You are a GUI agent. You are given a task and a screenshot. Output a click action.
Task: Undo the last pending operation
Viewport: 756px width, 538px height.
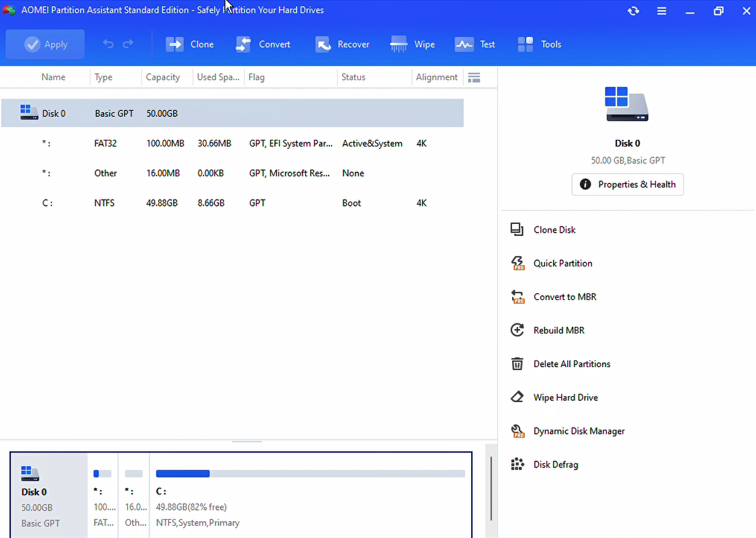(x=108, y=44)
